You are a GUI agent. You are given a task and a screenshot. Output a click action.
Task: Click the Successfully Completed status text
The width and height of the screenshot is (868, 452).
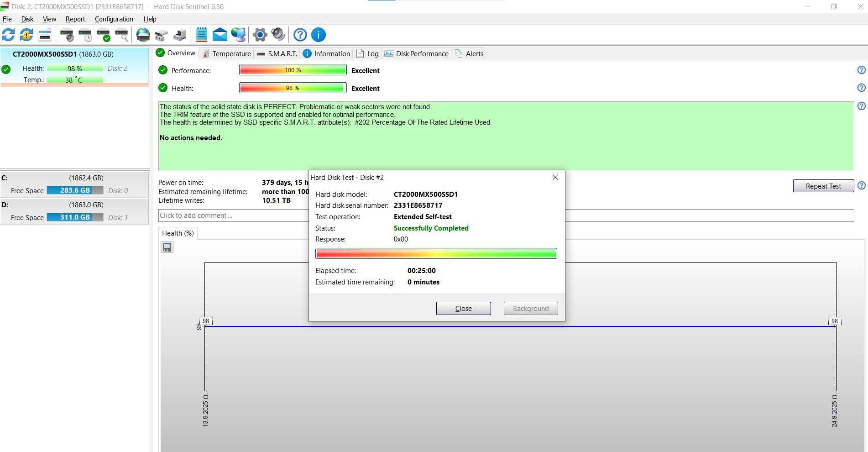pyautogui.click(x=431, y=228)
